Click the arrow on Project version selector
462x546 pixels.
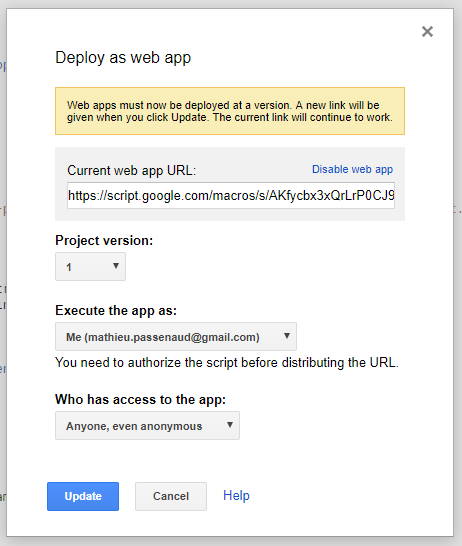116,266
